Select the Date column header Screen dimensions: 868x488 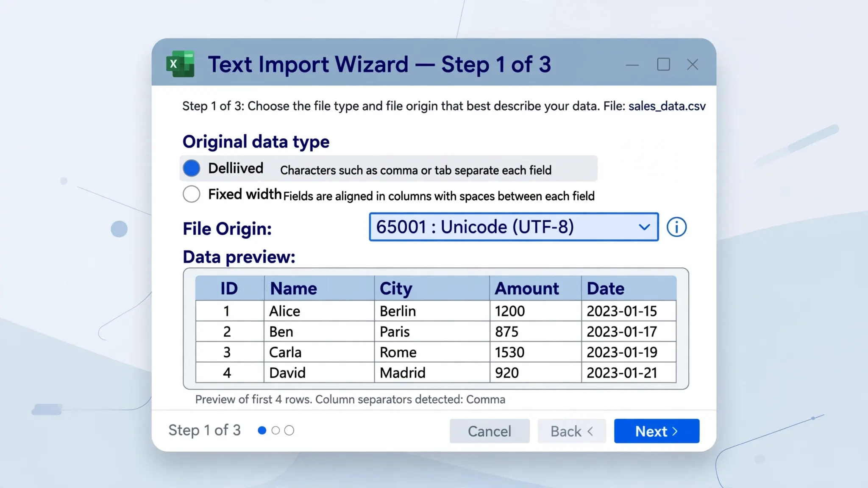pyautogui.click(x=629, y=288)
